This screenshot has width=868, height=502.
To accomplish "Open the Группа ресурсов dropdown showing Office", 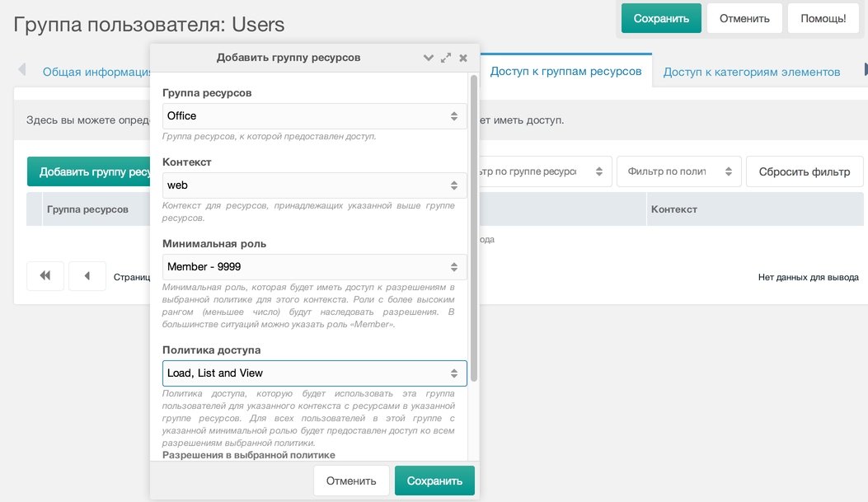I will pyautogui.click(x=314, y=115).
